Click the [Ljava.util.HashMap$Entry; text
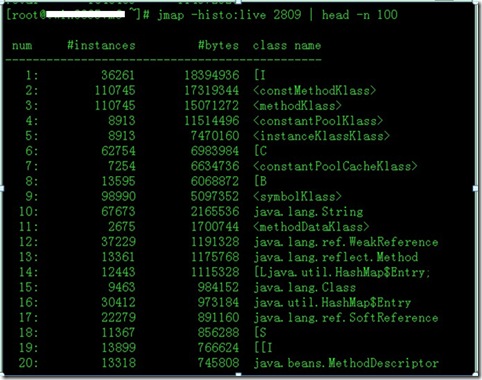The height and width of the screenshot is (380, 482). (x=342, y=272)
